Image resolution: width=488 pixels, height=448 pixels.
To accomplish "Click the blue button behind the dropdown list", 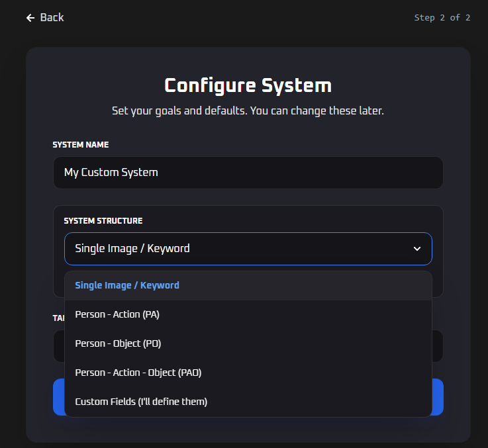I will point(438,397).
